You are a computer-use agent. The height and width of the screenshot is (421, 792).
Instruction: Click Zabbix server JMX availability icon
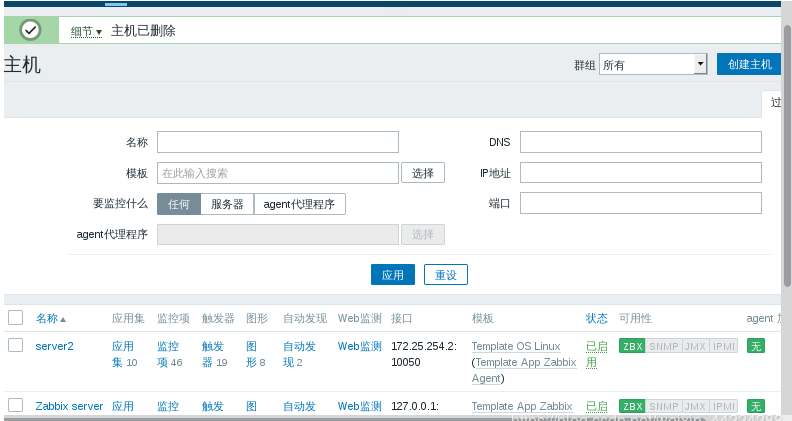pyautogui.click(x=695, y=406)
